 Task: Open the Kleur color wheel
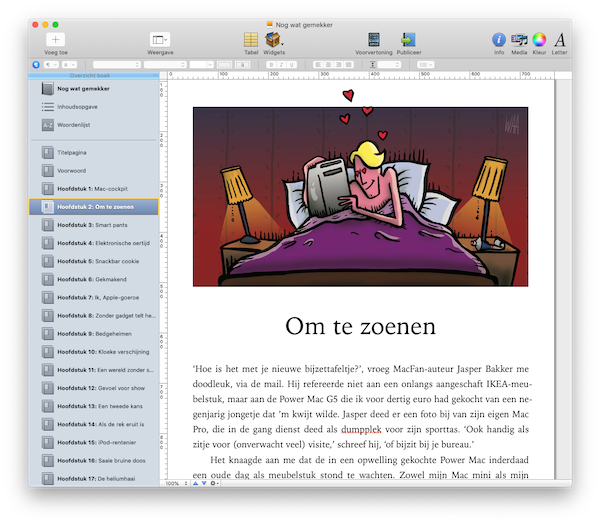(539, 39)
